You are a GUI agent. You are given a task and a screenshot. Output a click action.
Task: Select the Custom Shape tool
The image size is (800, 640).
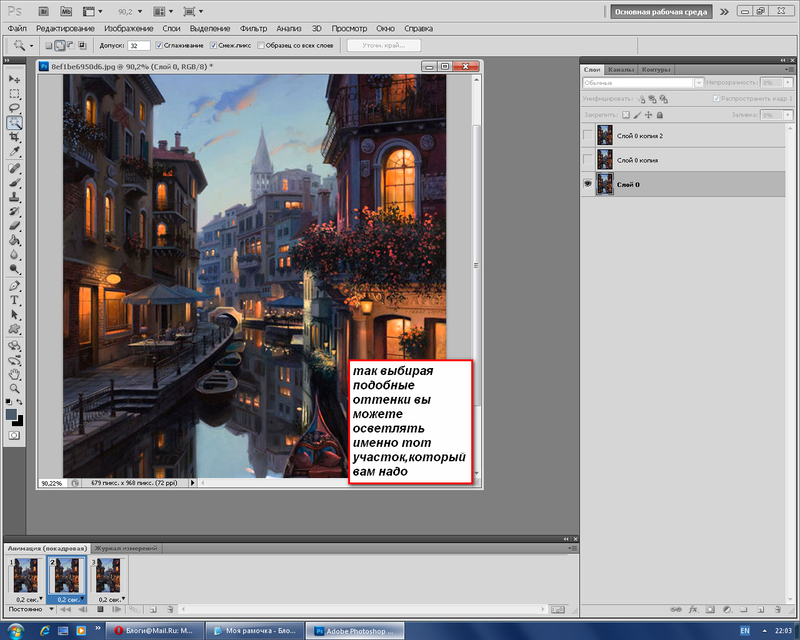point(14,329)
